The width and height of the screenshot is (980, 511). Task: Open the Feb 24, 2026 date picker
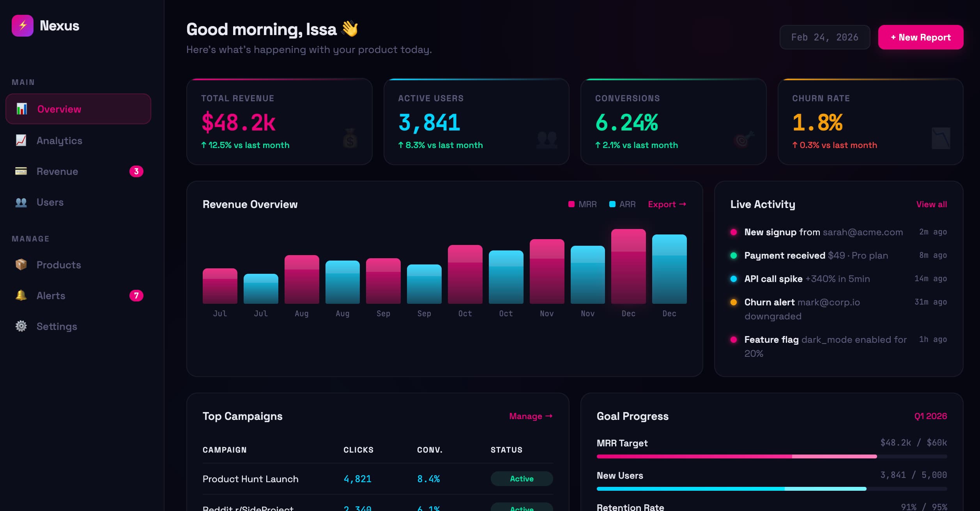tap(824, 37)
